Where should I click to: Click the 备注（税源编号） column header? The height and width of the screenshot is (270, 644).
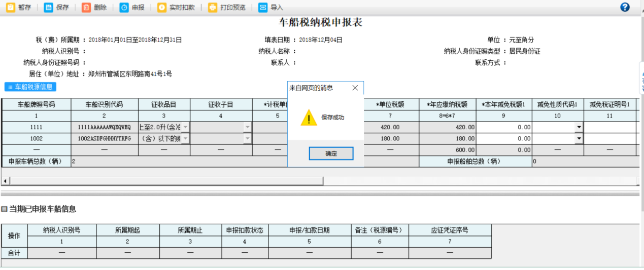click(x=380, y=230)
